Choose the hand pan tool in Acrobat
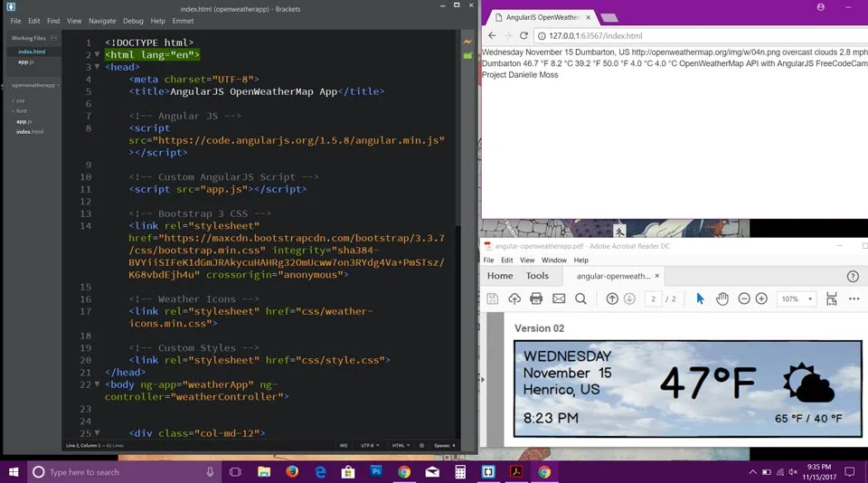This screenshot has width=868, height=483. pos(722,298)
